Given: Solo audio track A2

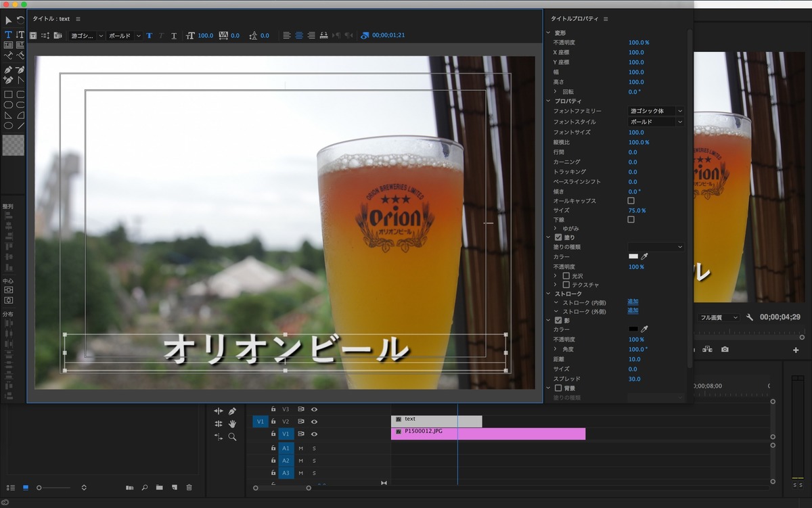Looking at the screenshot, I should point(314,461).
